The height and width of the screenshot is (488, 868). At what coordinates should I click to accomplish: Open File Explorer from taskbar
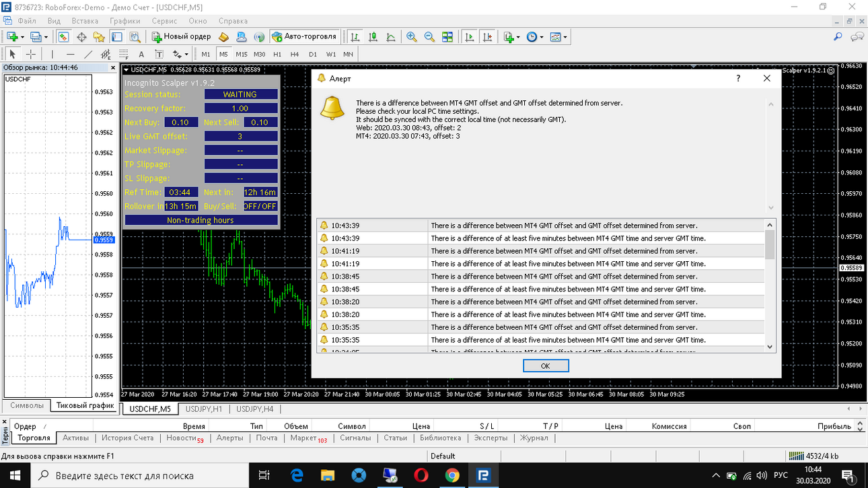[328, 475]
